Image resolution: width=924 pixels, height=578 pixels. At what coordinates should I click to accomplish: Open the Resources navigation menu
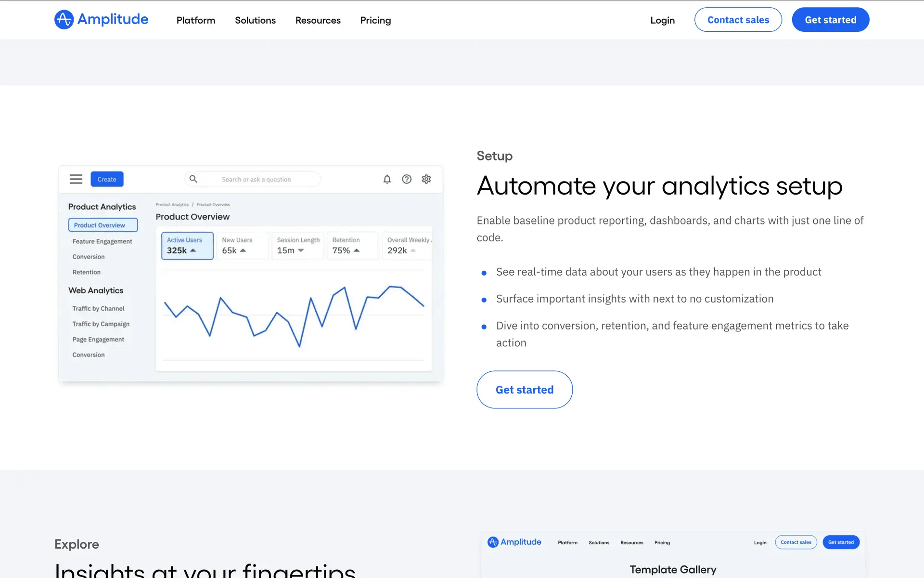click(x=318, y=20)
